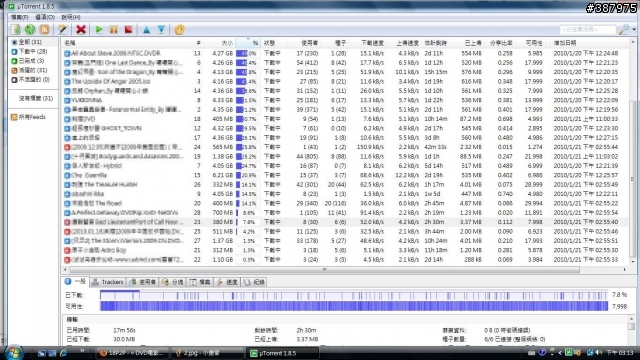
Task: Select The Road torrent row
Action: point(344,204)
